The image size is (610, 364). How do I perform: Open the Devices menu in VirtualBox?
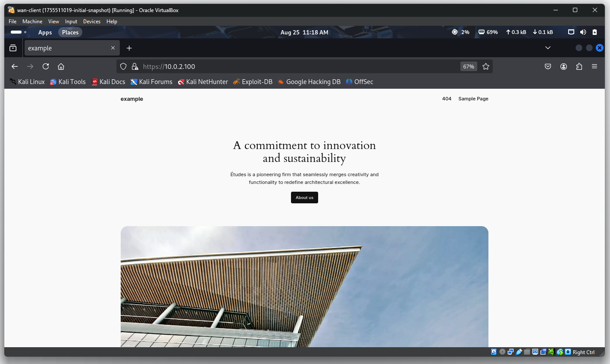(x=91, y=22)
